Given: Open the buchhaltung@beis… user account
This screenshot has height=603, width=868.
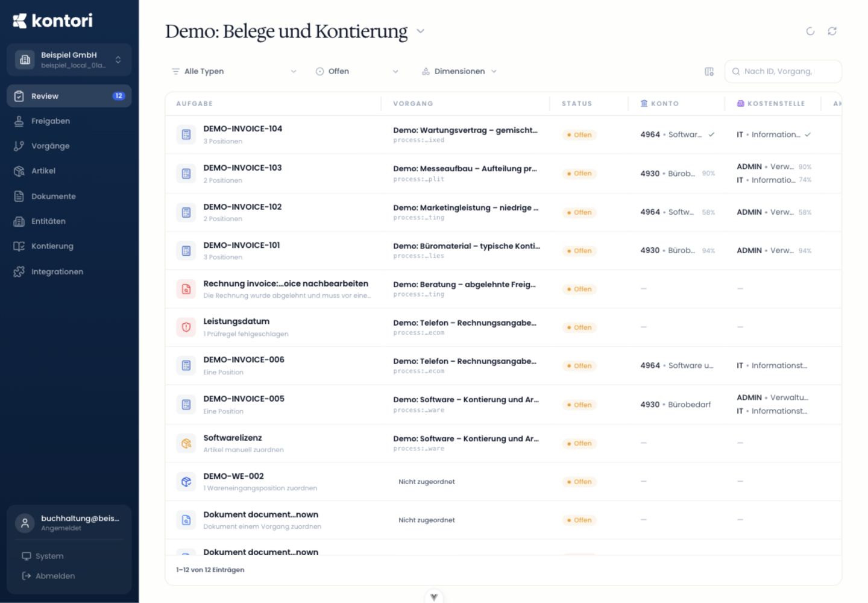Looking at the screenshot, I should coord(69,523).
